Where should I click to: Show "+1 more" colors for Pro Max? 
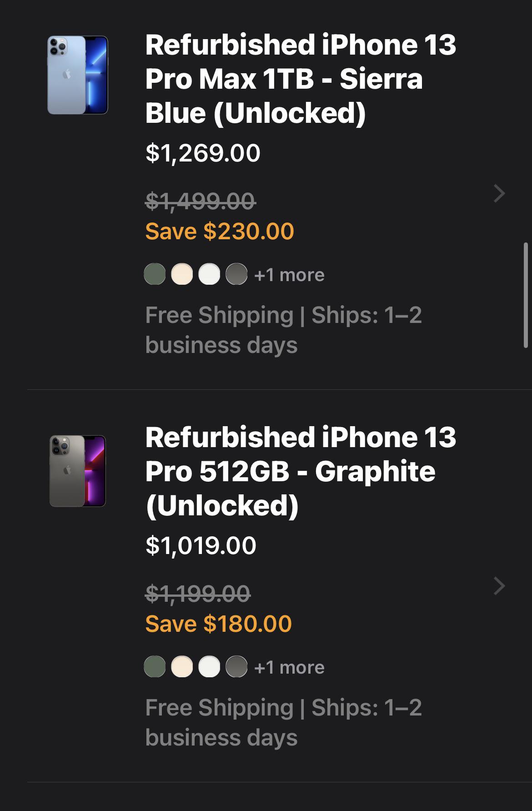pyautogui.click(x=289, y=275)
